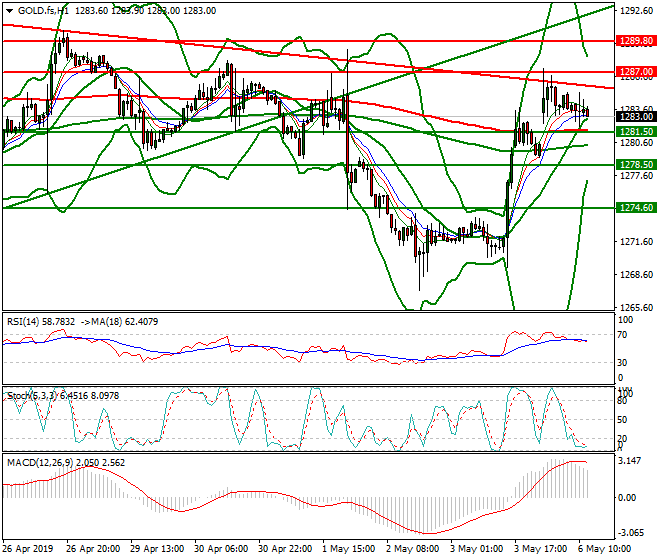Screen dimensions: 660x560
Task: Click the RSI scale value 70
Action: (x=623, y=335)
